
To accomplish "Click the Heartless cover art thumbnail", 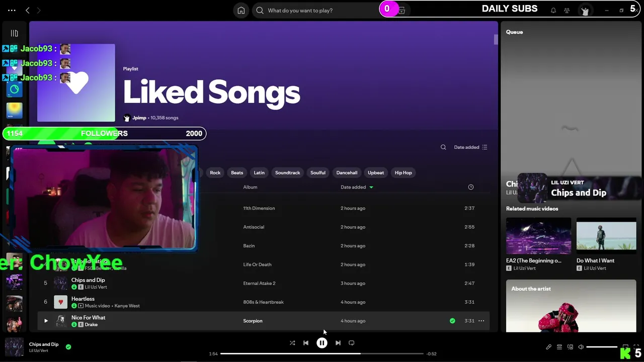I will pos(60,302).
